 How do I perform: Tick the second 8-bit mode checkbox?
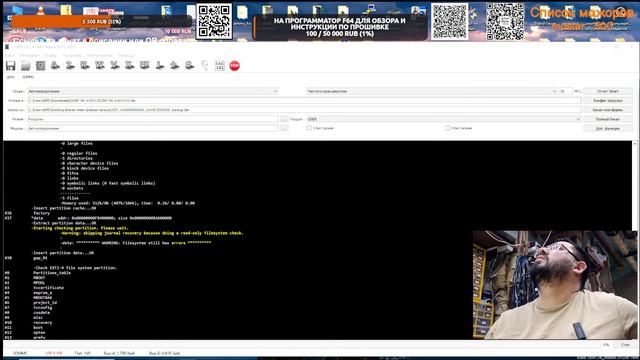[447, 128]
